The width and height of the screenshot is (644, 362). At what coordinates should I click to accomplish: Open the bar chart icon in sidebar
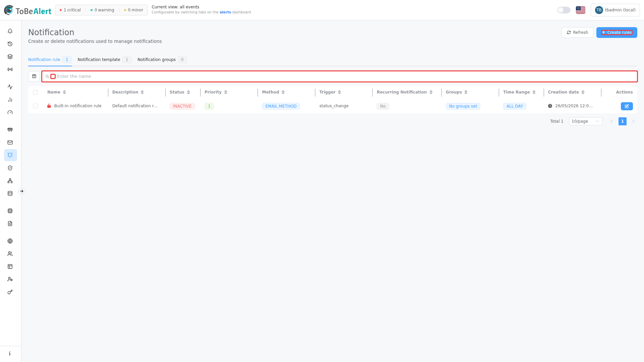10,100
